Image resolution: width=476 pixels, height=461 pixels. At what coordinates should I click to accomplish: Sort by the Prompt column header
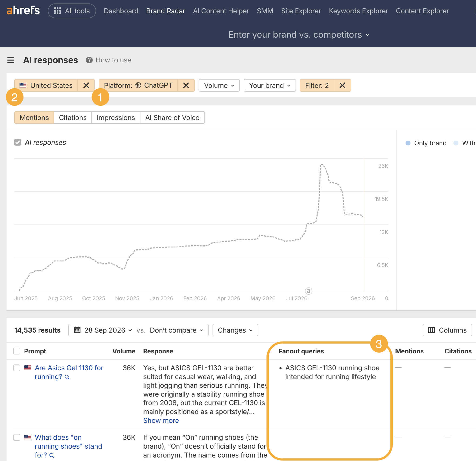coord(35,351)
